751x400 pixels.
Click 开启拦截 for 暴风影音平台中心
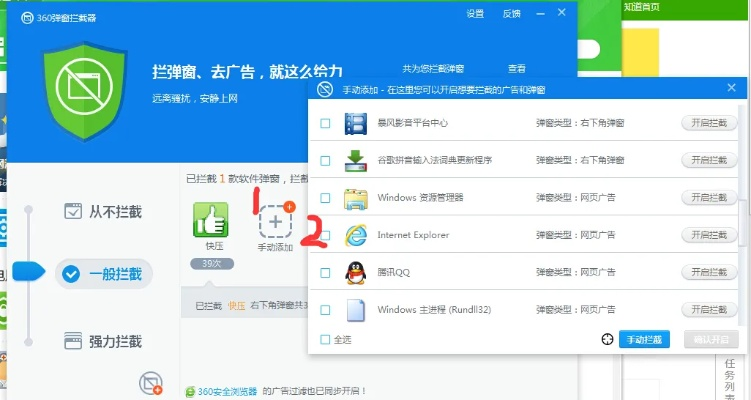[709, 123]
